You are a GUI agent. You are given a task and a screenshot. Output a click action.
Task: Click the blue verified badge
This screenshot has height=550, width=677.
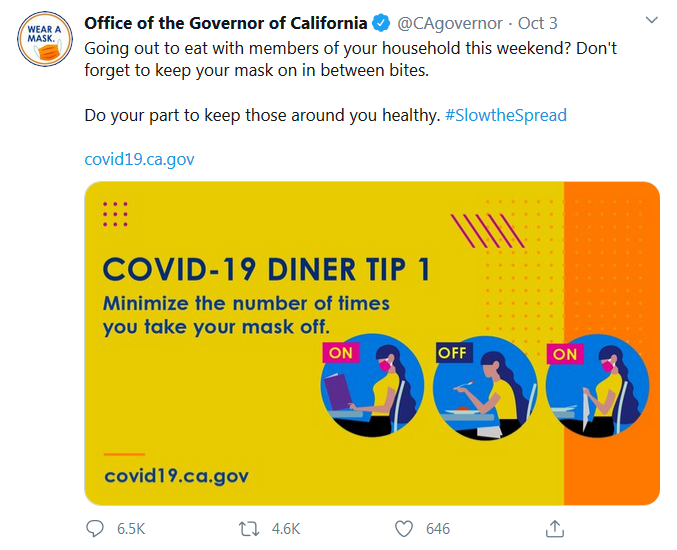(381, 23)
